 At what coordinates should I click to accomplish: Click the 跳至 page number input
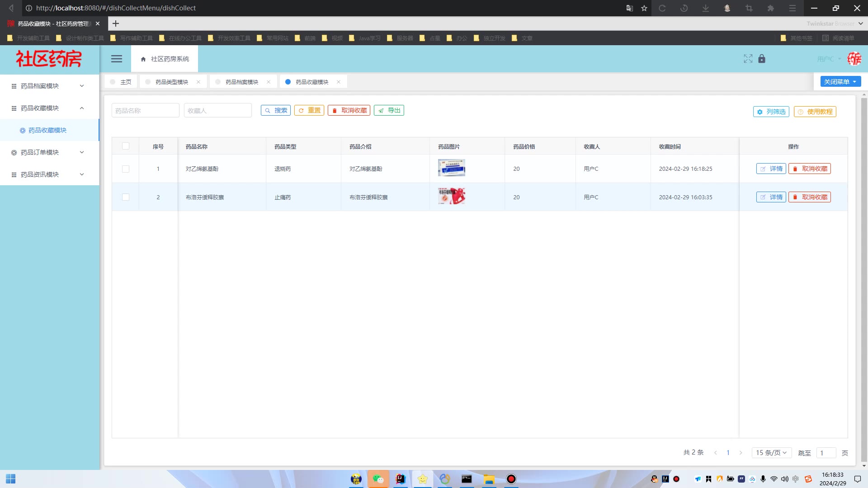[x=826, y=453]
